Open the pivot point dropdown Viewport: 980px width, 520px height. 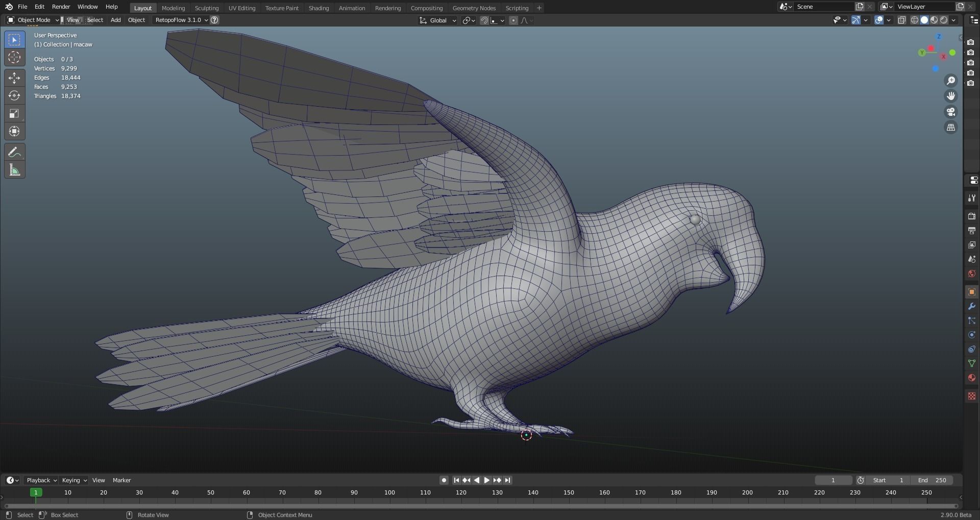tap(469, 20)
